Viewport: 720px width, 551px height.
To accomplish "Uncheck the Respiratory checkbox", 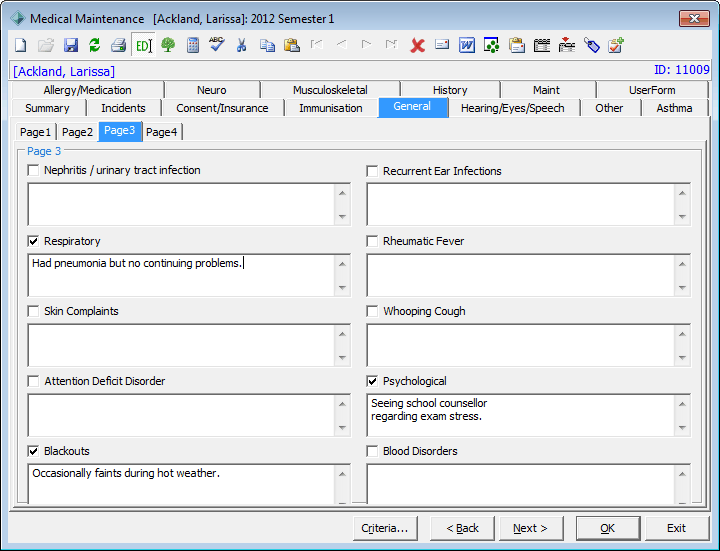I will pyautogui.click(x=33, y=241).
